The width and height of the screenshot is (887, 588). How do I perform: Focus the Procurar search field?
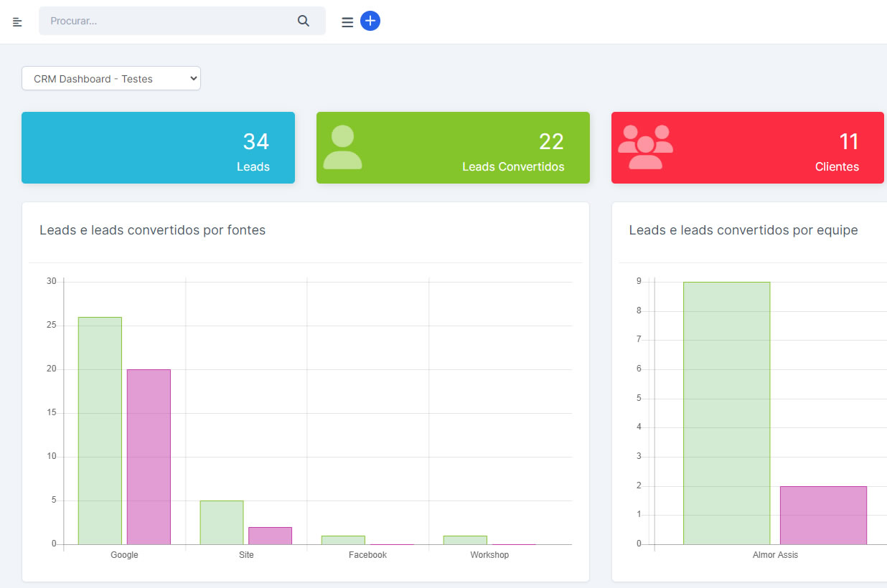click(x=169, y=22)
